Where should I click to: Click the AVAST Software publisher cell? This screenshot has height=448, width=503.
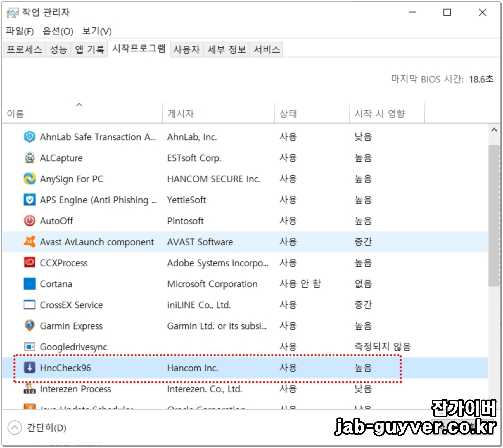200,242
